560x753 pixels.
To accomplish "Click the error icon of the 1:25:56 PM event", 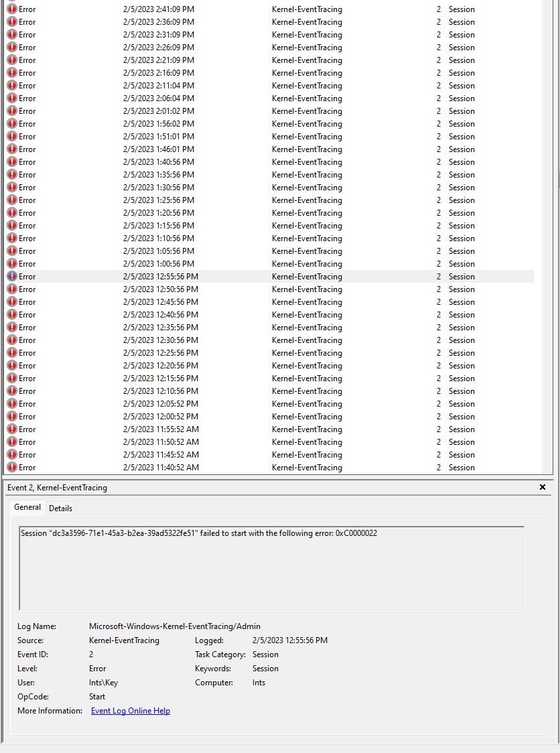I will pos(12,200).
